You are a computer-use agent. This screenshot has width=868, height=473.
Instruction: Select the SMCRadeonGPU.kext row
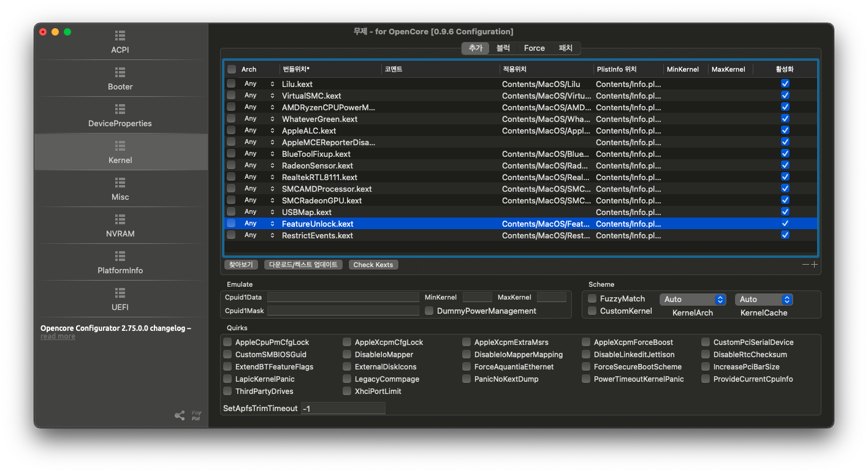(x=520, y=200)
